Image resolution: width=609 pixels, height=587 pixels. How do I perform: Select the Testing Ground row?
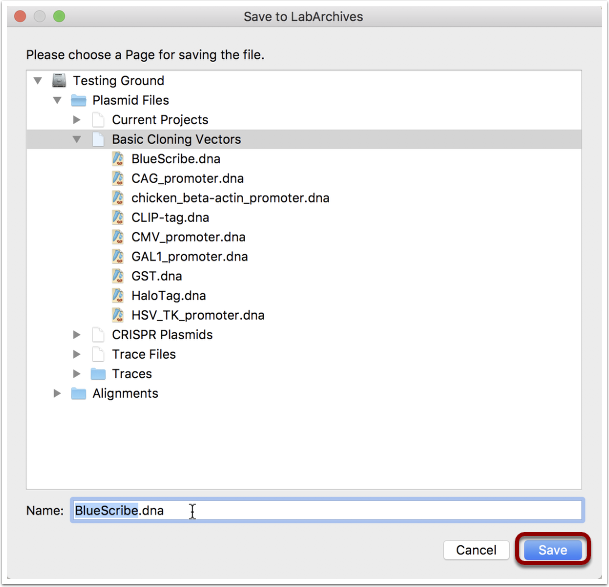pyautogui.click(x=304, y=80)
